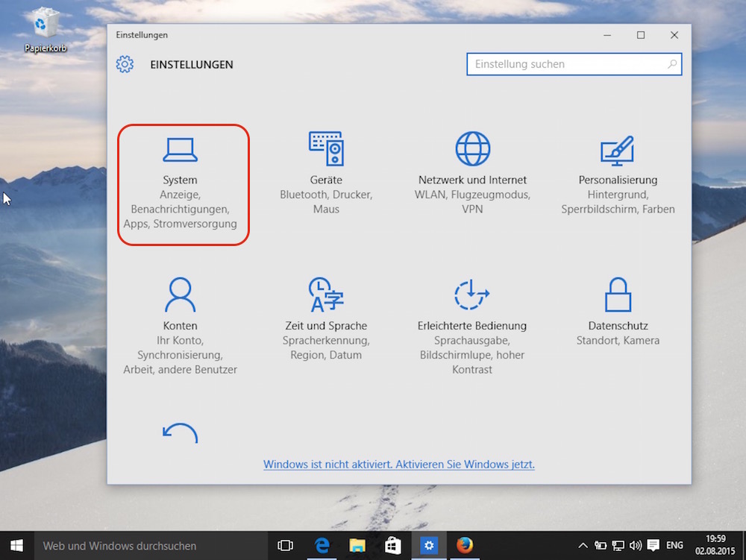Screen dimensions: 746x560
Task: Click the Windows activation link
Action: [398, 465]
